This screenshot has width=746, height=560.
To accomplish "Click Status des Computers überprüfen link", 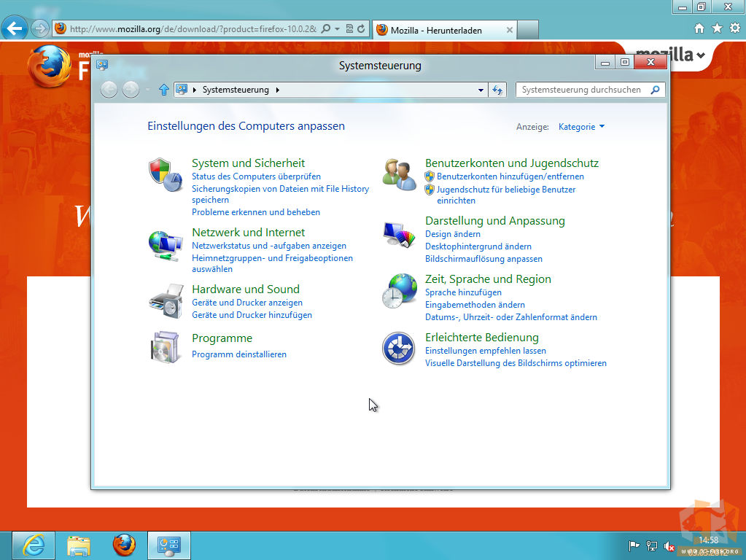I will (256, 176).
